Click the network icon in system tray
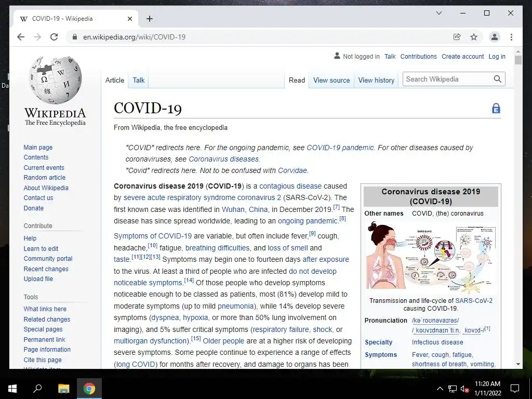 click(453, 389)
